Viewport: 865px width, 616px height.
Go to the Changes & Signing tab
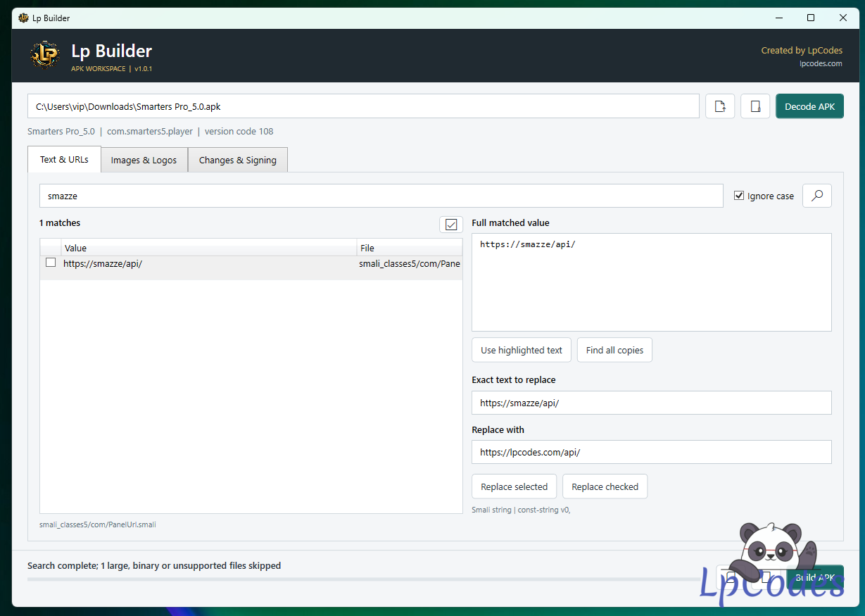238,160
